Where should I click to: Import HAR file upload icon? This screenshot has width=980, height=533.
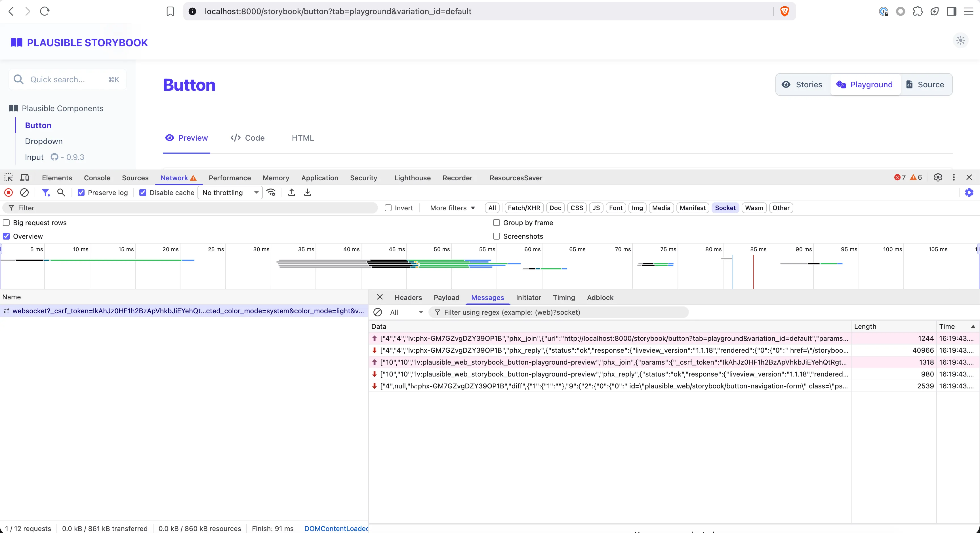click(291, 193)
